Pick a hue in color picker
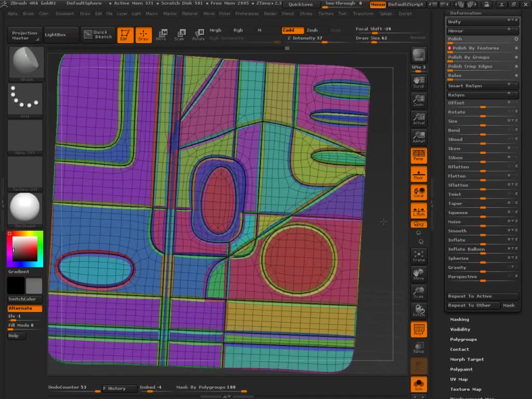The width and height of the screenshot is (532, 399). coord(25,249)
